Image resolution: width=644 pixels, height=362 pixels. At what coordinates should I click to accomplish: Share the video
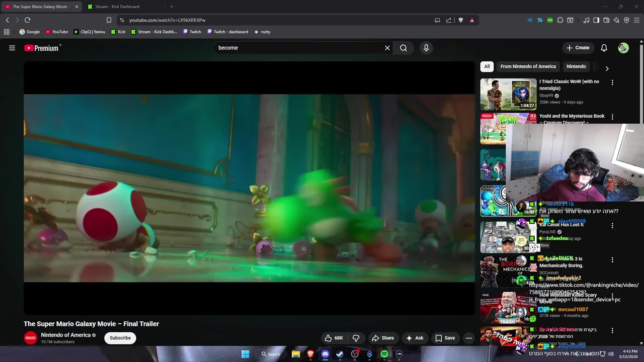[x=383, y=338]
